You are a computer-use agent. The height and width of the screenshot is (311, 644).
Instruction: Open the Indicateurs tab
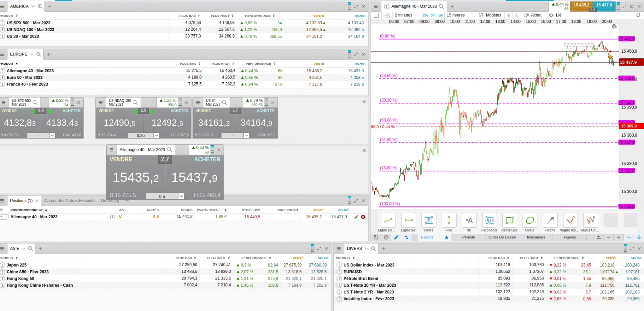coord(536,237)
